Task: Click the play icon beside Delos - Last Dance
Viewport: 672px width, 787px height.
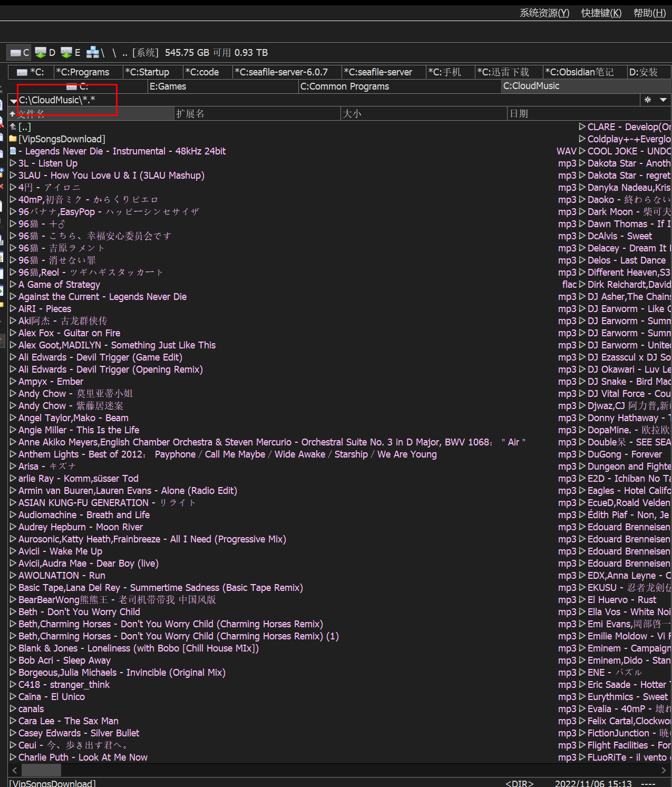Action: (x=582, y=260)
